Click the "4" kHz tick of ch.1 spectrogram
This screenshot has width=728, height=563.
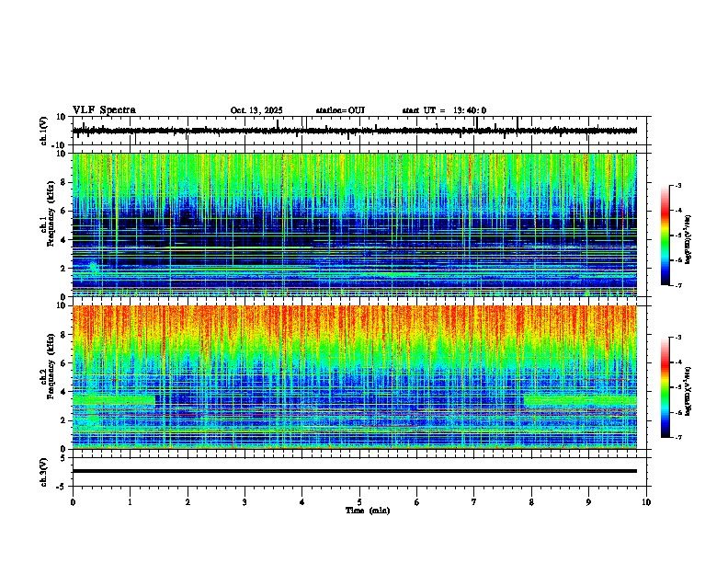pyautogui.click(x=63, y=240)
